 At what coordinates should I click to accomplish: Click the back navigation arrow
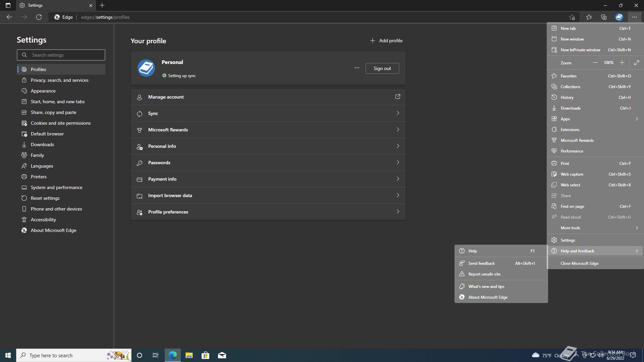pyautogui.click(x=9, y=17)
